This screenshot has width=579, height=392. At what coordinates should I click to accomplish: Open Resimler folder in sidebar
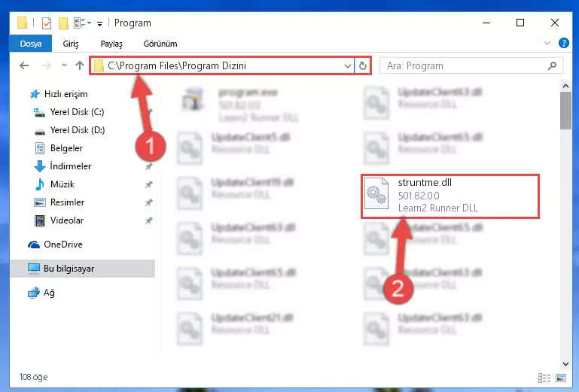pos(67,202)
